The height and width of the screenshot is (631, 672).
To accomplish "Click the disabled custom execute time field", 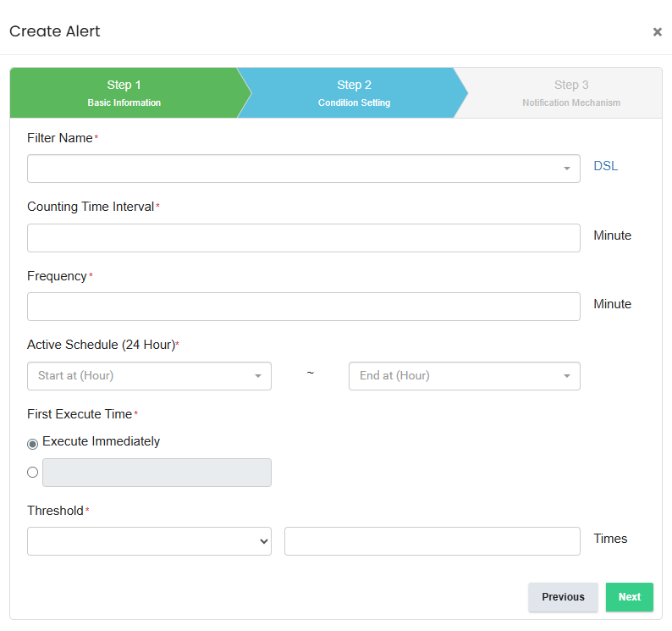I will click(157, 473).
